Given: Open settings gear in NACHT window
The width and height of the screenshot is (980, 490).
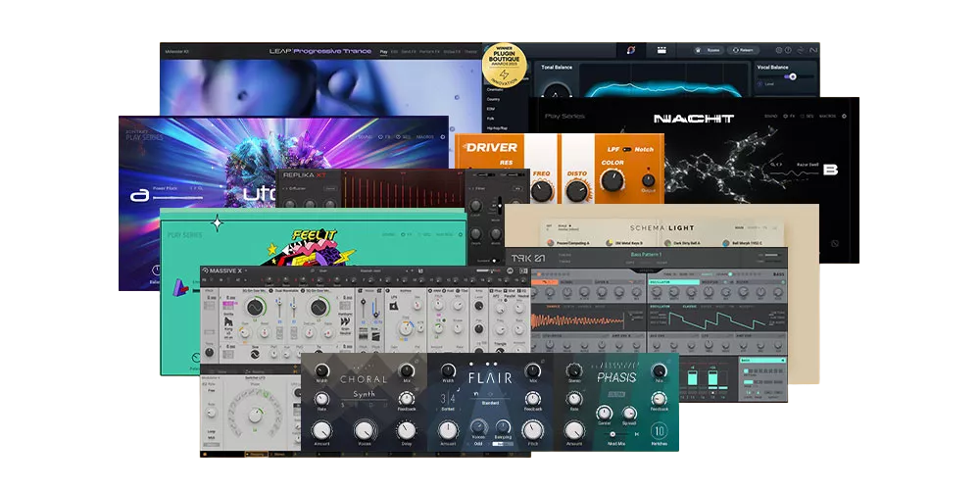Looking at the screenshot, I should pos(845,117).
